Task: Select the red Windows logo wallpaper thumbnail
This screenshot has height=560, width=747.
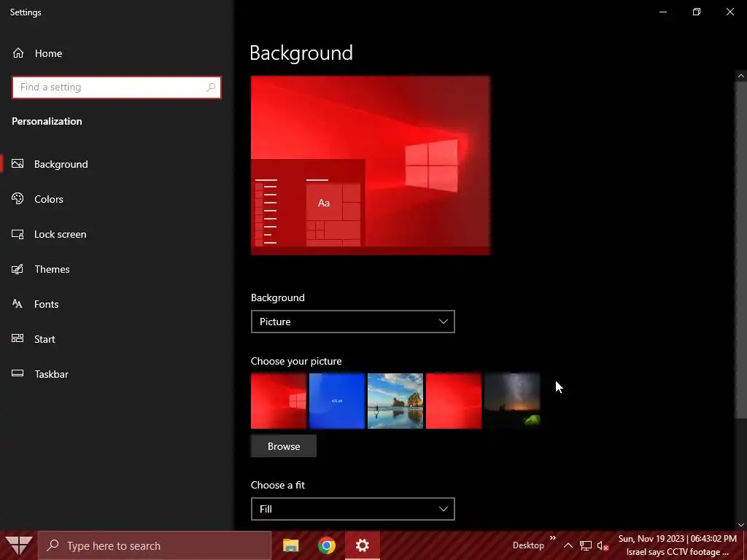Action: pyautogui.click(x=279, y=401)
